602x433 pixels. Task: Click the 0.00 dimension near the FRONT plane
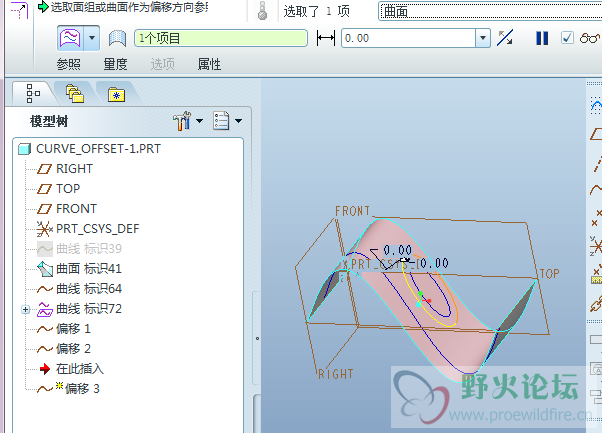[x=397, y=250]
